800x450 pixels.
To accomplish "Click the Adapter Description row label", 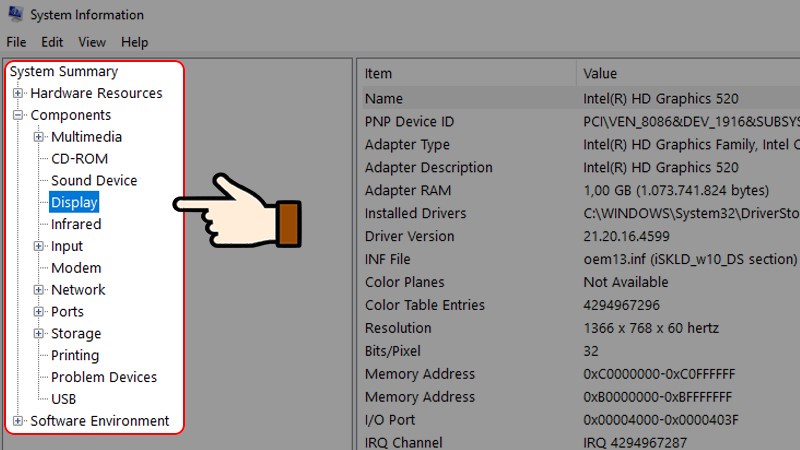I will click(x=429, y=167).
